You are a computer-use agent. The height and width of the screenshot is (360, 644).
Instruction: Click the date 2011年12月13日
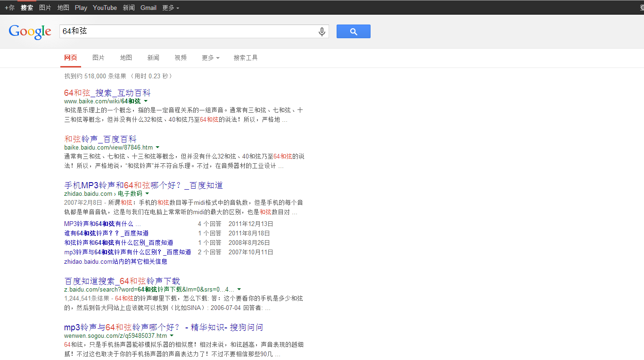[x=251, y=224]
